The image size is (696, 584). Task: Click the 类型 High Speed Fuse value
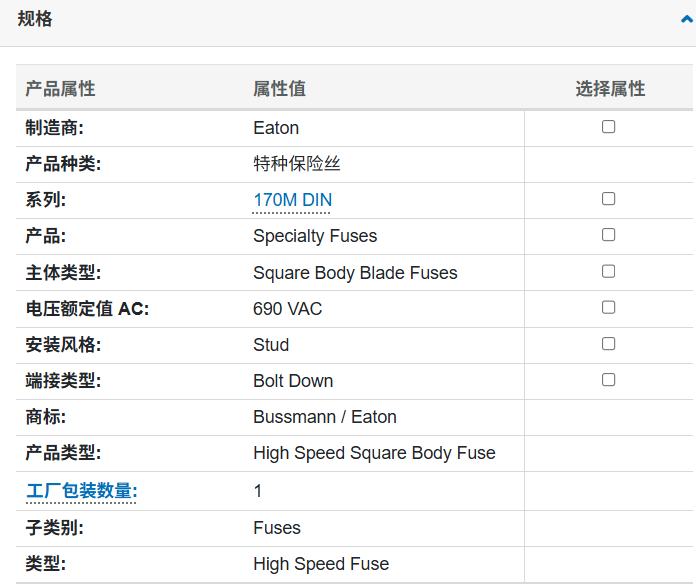321,564
